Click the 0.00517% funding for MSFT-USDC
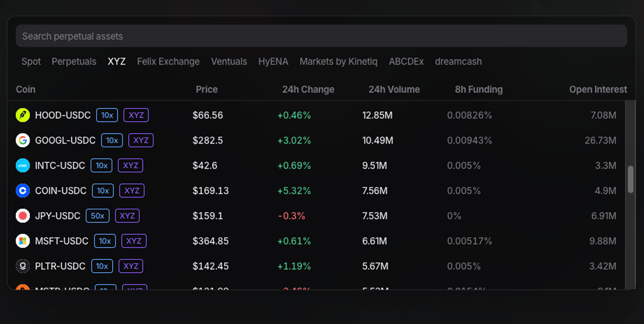The image size is (644, 324). [470, 241]
